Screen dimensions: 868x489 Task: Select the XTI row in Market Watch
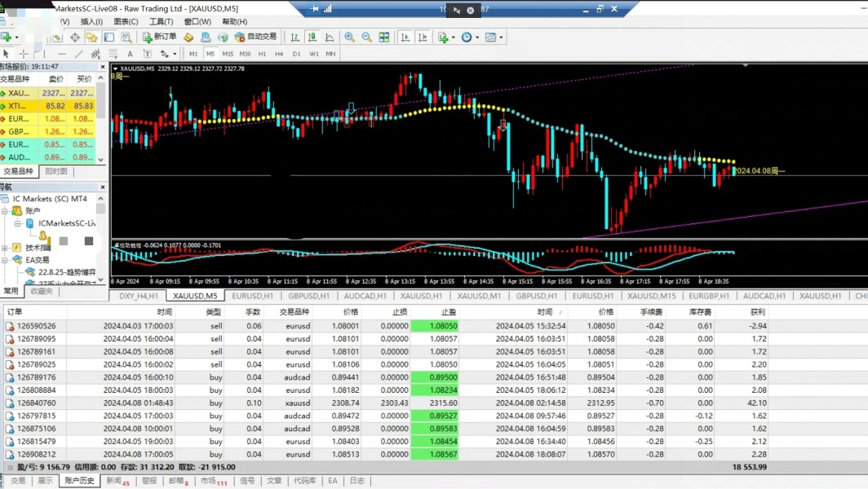pyautogui.click(x=48, y=106)
